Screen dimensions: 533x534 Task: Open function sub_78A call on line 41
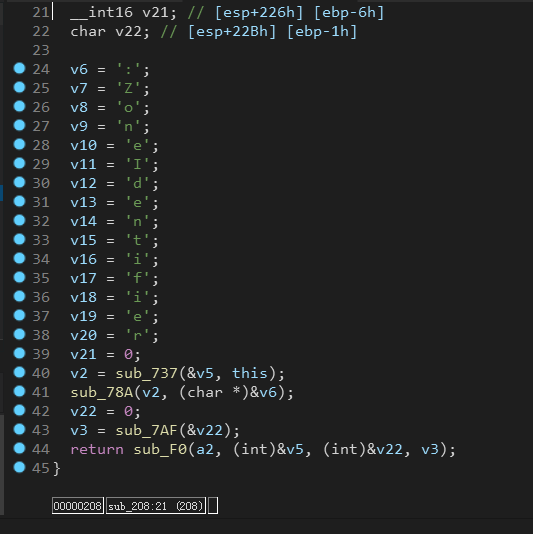click(101, 393)
